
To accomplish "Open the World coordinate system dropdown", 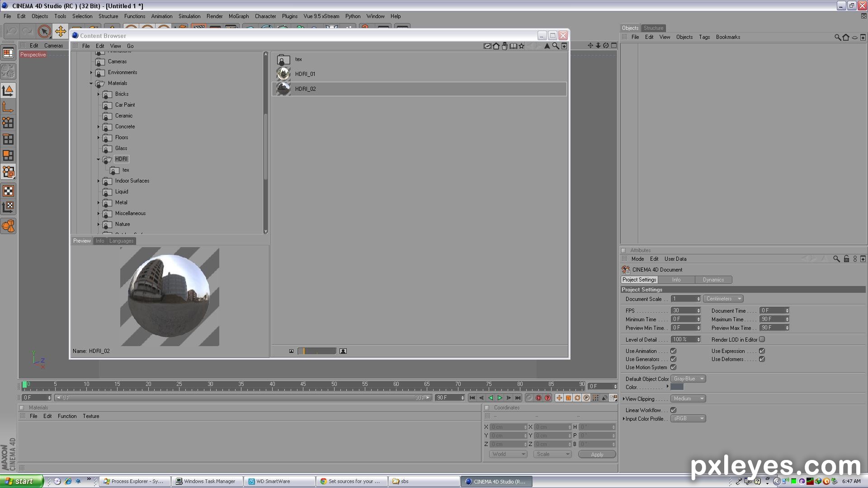I will (x=508, y=454).
